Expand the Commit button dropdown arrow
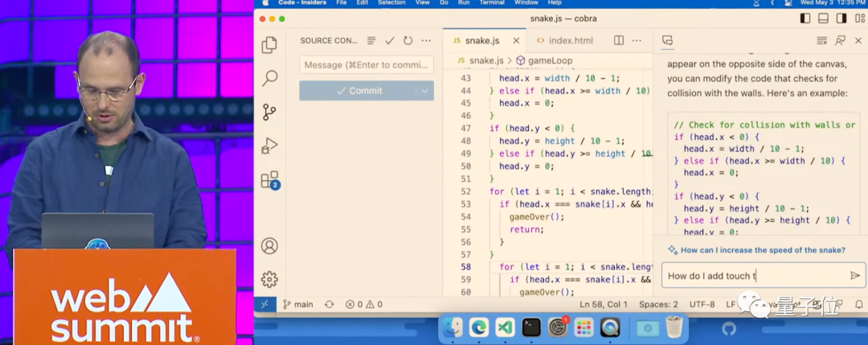868x345 pixels. (x=424, y=91)
